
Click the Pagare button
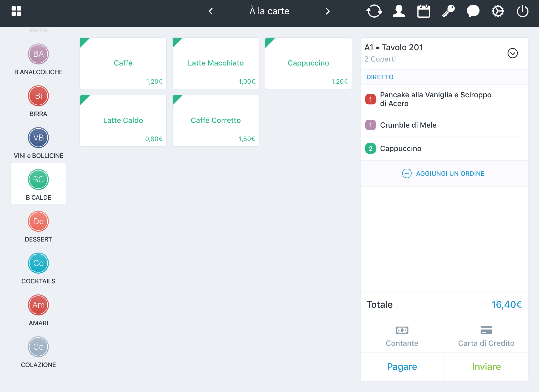pos(402,366)
